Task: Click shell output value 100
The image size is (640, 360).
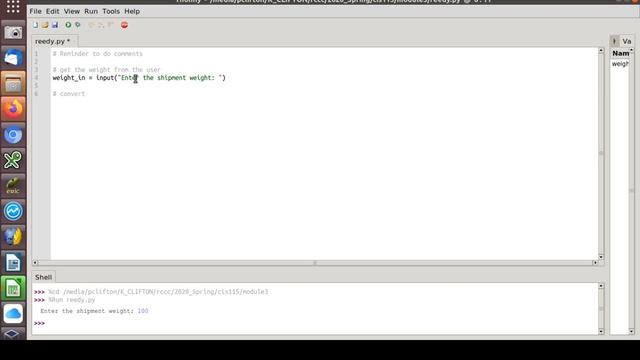Action: pyautogui.click(x=143, y=311)
